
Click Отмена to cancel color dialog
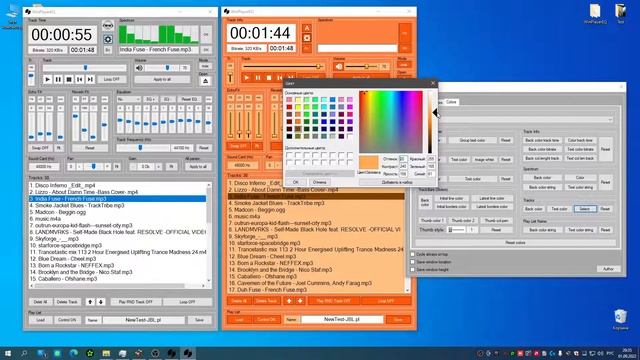(320, 182)
